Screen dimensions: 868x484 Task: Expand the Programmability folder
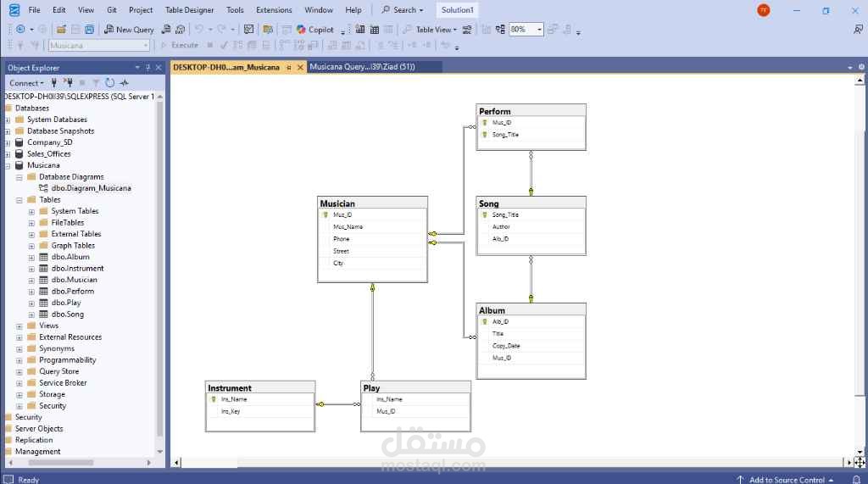(x=19, y=360)
